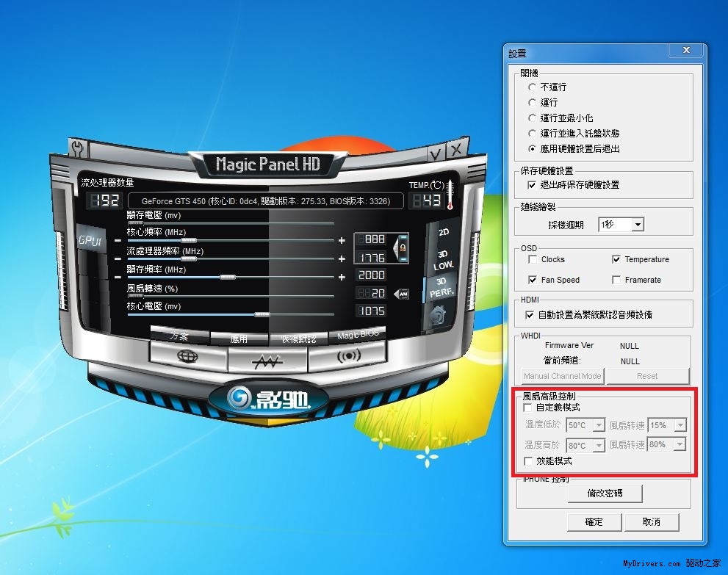
Task: Open settings via the wrench icon
Action: click(x=77, y=150)
